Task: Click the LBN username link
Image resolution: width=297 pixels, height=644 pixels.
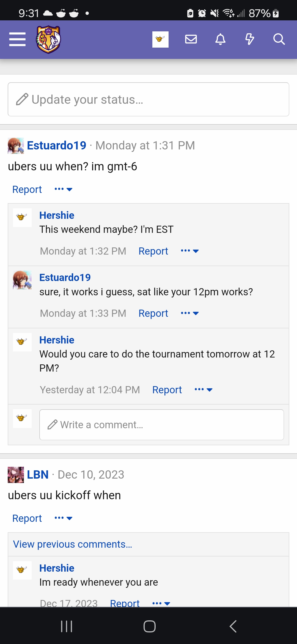Action: point(38,474)
